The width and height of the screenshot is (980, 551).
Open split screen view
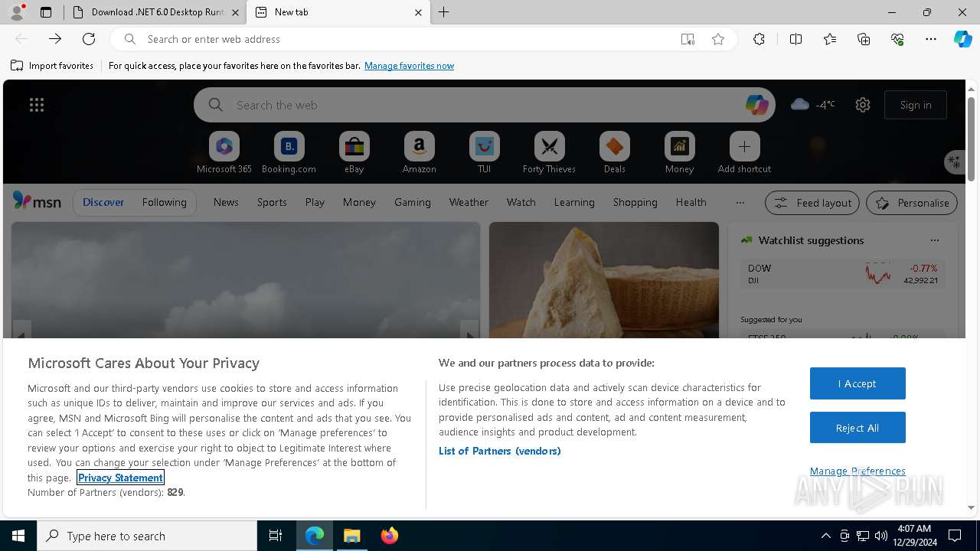795,39
